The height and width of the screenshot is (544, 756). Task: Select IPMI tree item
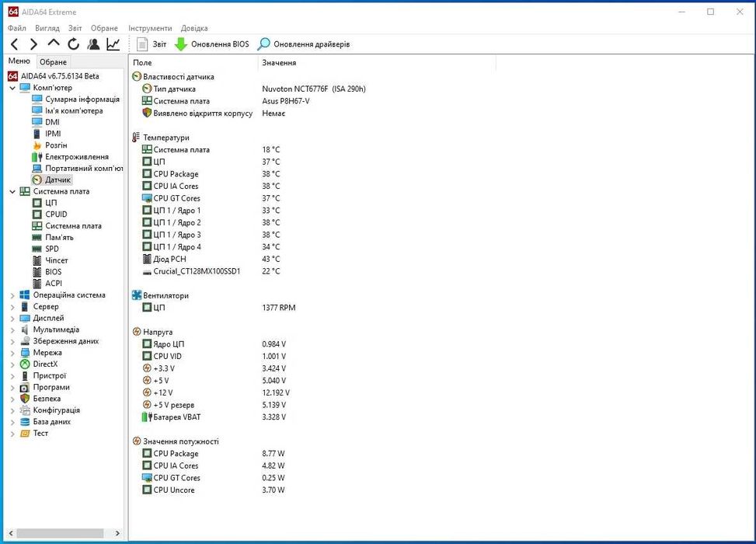pos(53,134)
